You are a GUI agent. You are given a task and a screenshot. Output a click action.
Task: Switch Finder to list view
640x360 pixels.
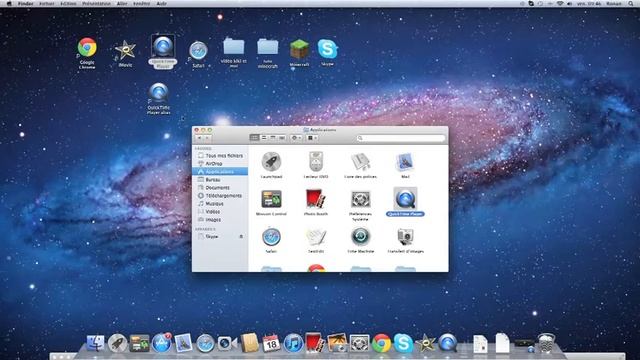click(x=264, y=138)
